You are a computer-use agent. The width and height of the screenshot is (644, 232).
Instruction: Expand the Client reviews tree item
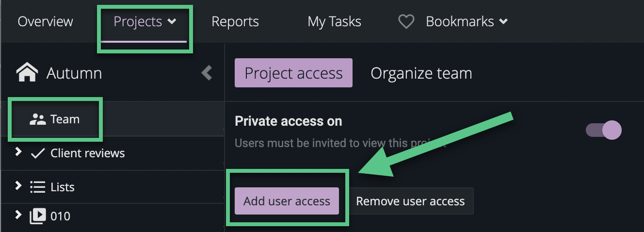click(x=18, y=152)
